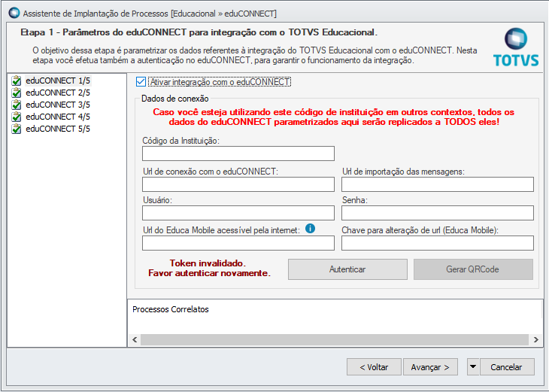Click the 'Token invalidado' message
This screenshot has height=392, width=549.
(209, 268)
